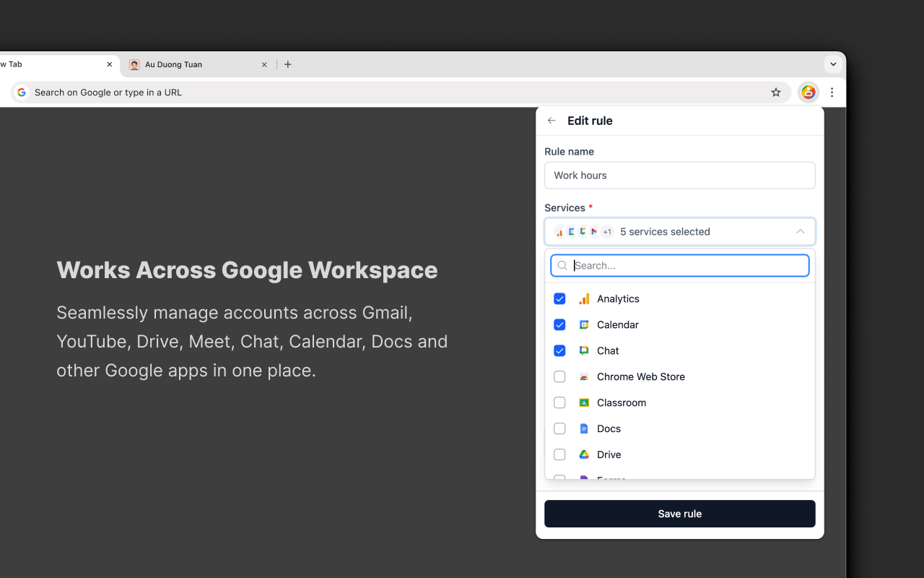924x578 pixels.
Task: Click the Chat service icon
Action: (584, 350)
